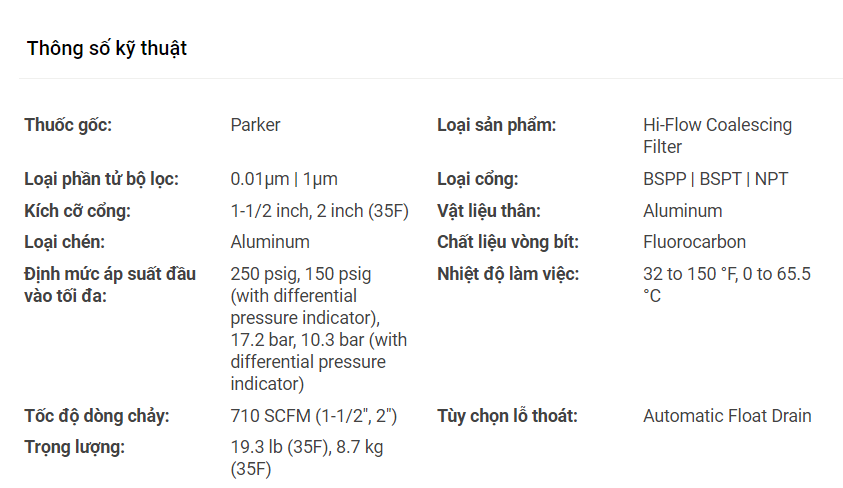Select the "Automatic Float Drain" value
Image resolution: width=843 pixels, height=488 pixels.
[x=727, y=416]
